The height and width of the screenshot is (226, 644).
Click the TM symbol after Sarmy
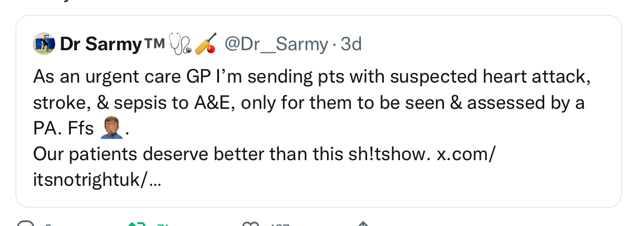click(154, 42)
